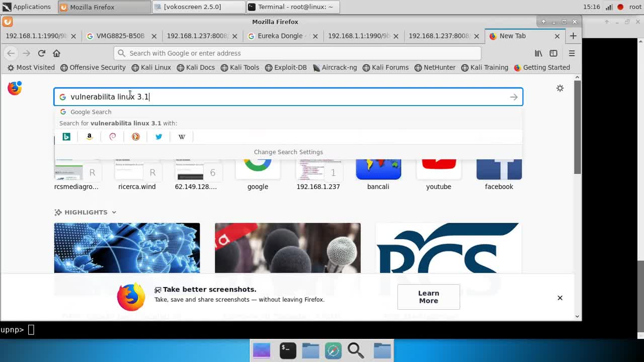Dismiss the screenshots notification banner
644x362 pixels.
(559, 298)
